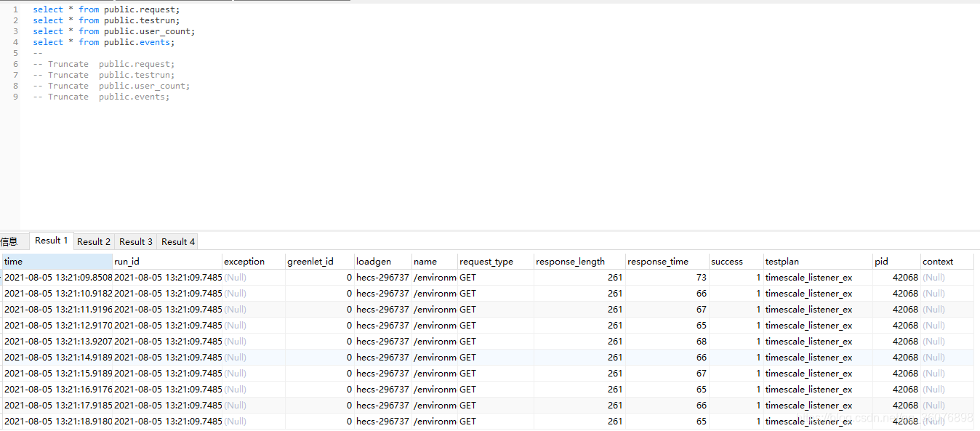Viewport: 980px width, 431px height.
Task: Click the line 'select * from public.request;'
Action: click(x=106, y=9)
